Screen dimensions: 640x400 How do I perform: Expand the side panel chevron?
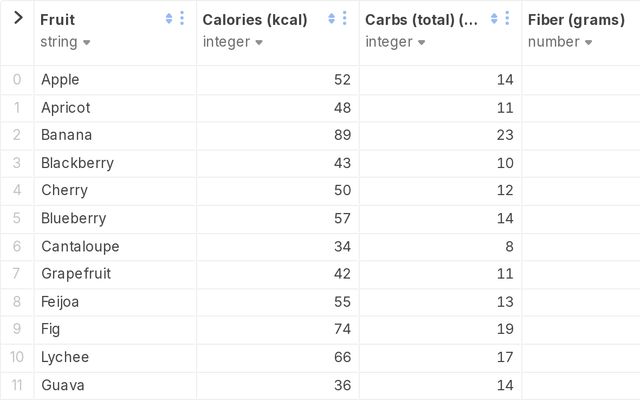17,19
